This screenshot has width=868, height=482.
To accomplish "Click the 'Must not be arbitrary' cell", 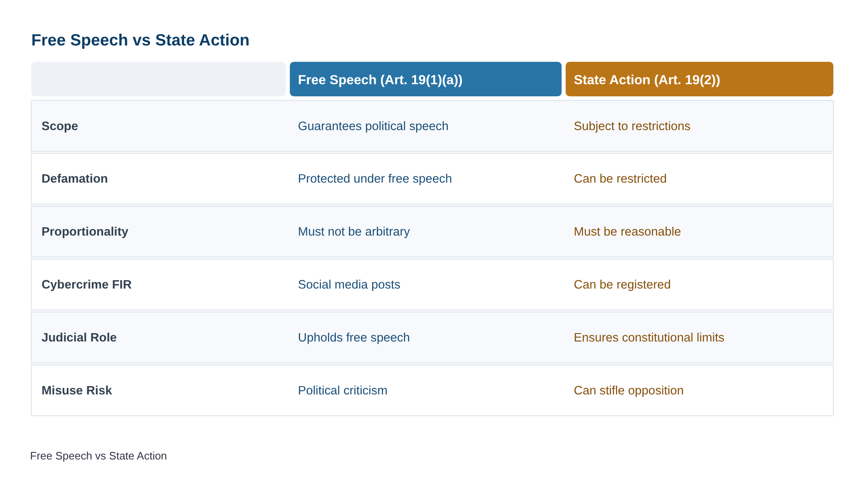I will coord(354,231).
